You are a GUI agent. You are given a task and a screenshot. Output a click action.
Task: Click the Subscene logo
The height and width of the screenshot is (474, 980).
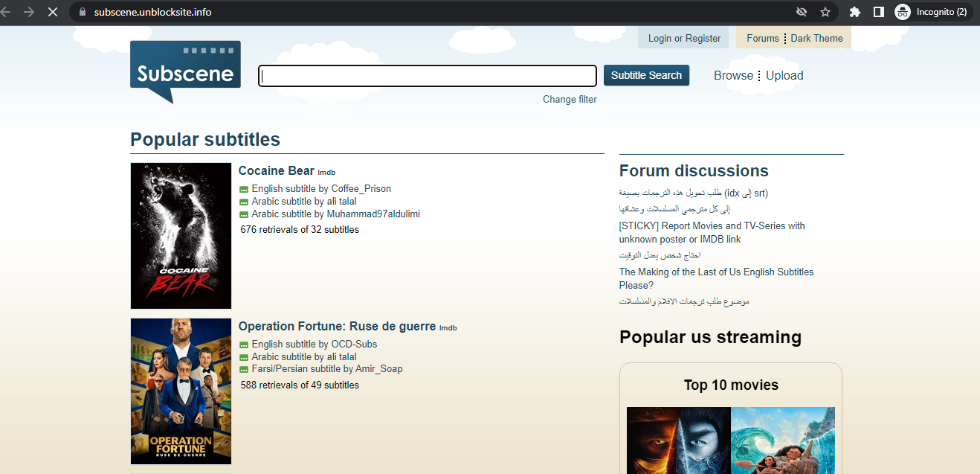(185, 71)
